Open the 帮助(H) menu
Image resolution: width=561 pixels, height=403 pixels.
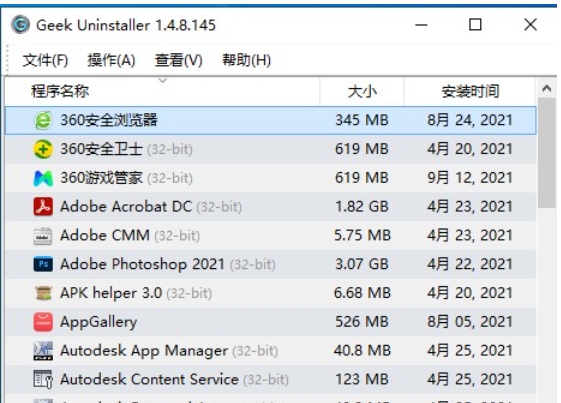coord(247,60)
